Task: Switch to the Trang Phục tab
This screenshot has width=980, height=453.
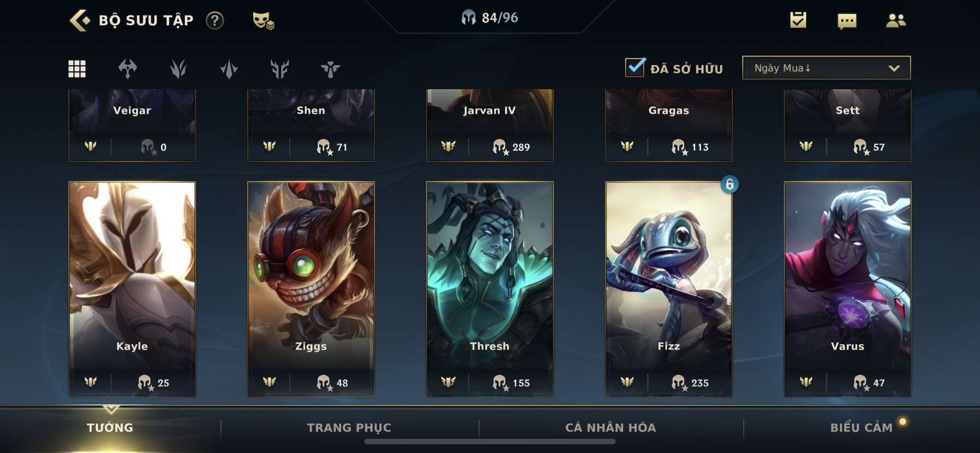Action: click(x=349, y=428)
